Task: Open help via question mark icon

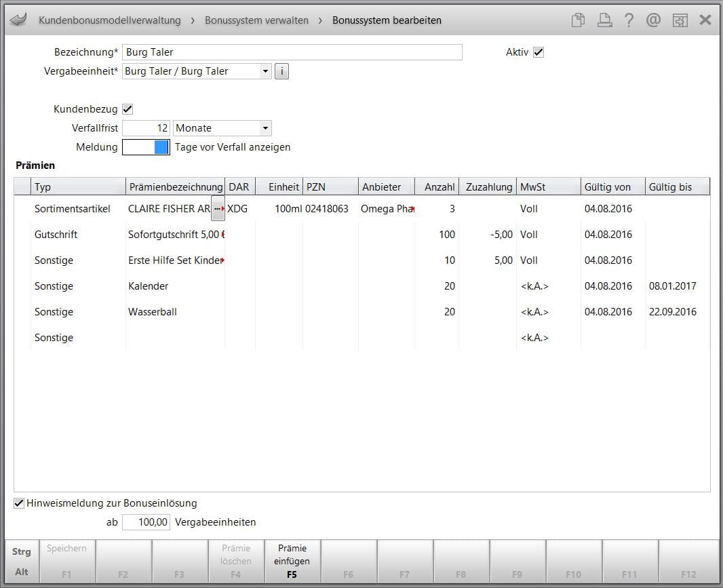Action: point(629,20)
